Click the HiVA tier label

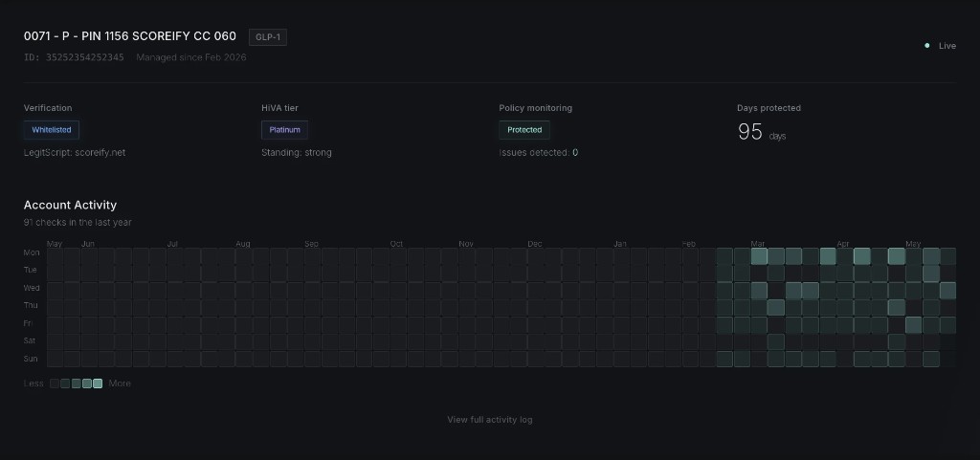pyautogui.click(x=279, y=108)
